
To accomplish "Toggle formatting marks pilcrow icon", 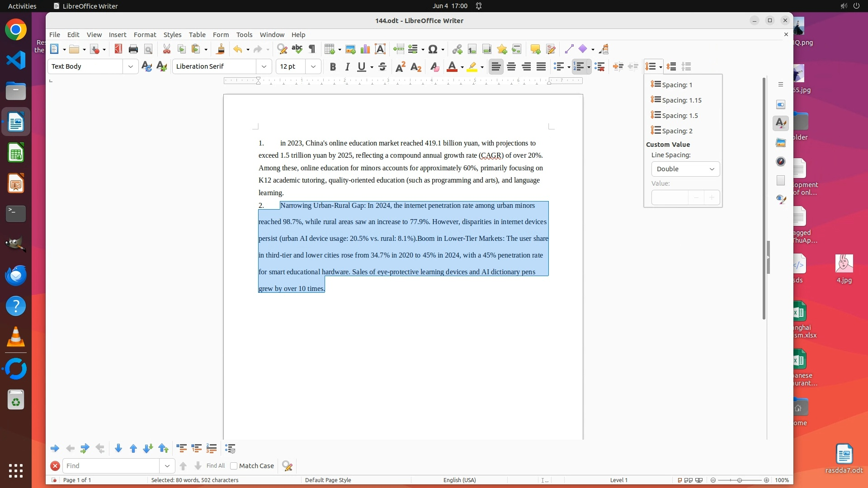I will click(x=312, y=49).
